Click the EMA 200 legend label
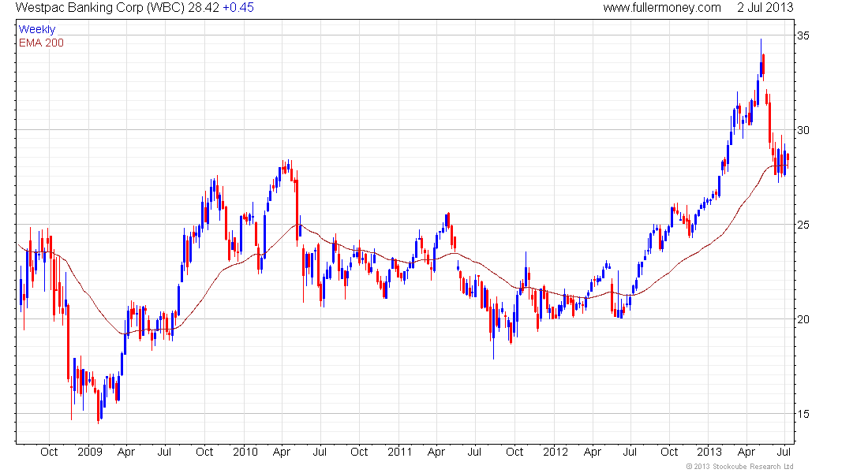This screenshot has width=868, height=473. tap(41, 43)
